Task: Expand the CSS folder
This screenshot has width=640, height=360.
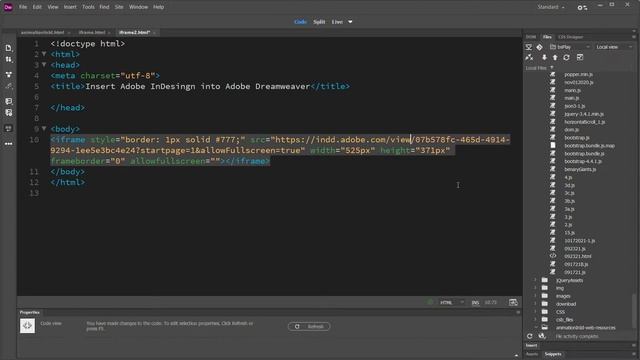Action: pos(536,312)
